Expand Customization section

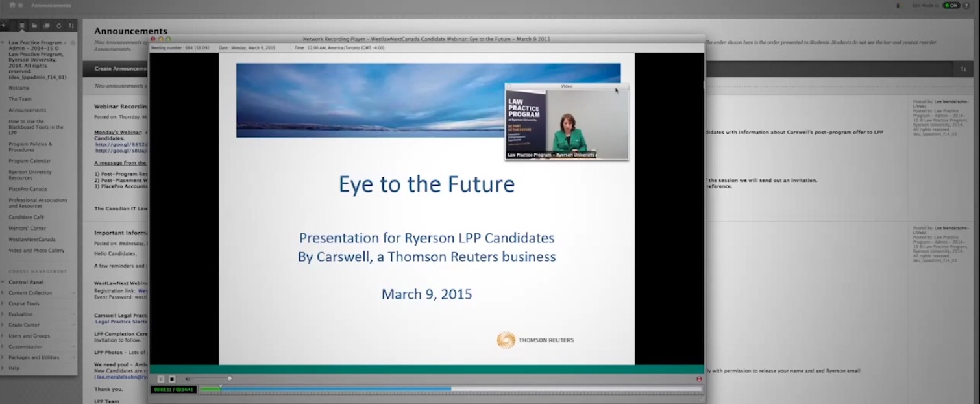pos(25,347)
